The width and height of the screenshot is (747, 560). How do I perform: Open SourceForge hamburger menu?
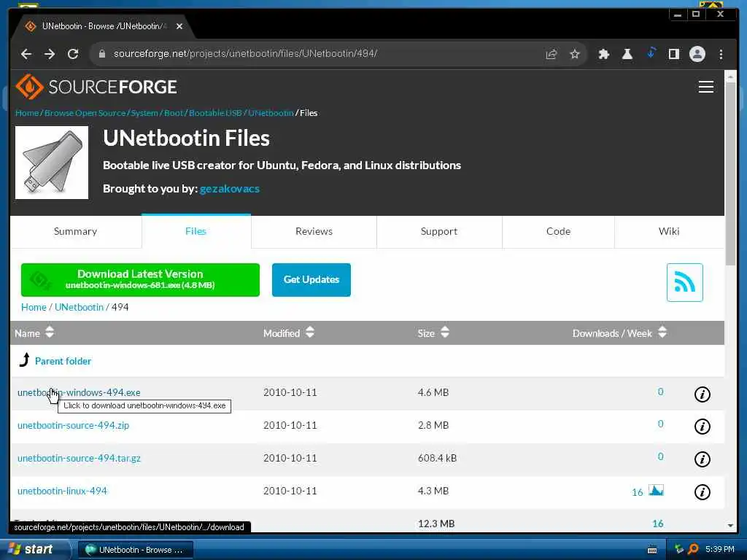pyautogui.click(x=705, y=87)
